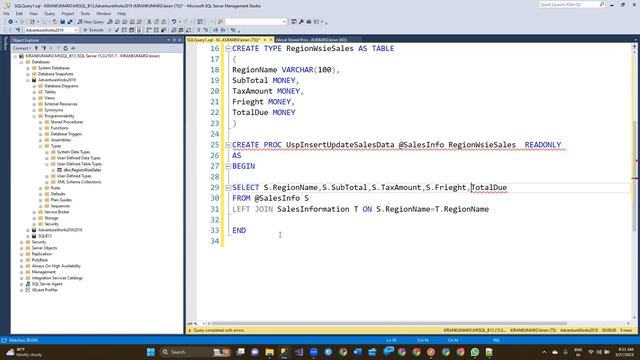
Task: Open the weather widget on the taskbar
Action: [24, 352]
